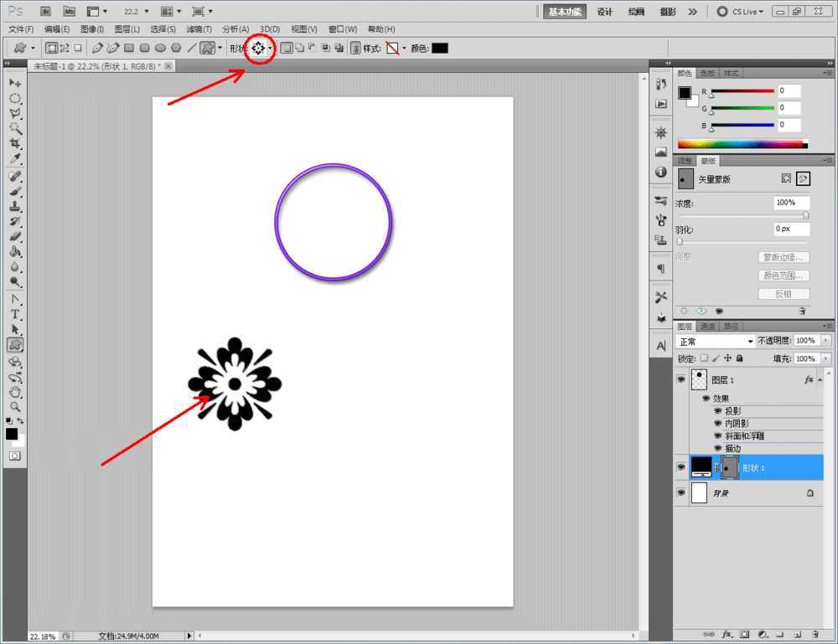Pick the Lasso tool in the toolbox
The width and height of the screenshot is (838, 644).
(15, 114)
